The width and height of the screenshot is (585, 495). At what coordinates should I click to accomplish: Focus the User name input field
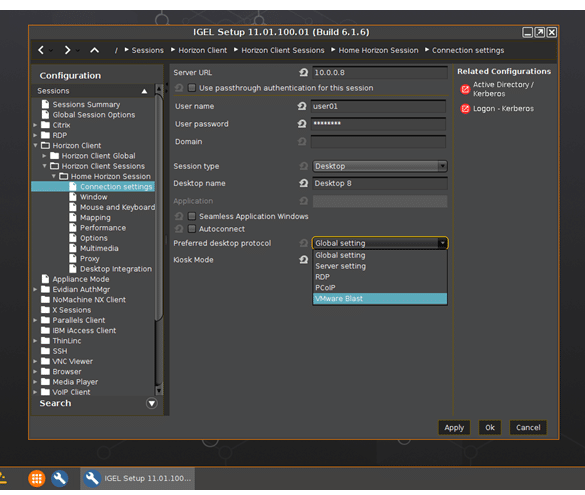(x=379, y=106)
